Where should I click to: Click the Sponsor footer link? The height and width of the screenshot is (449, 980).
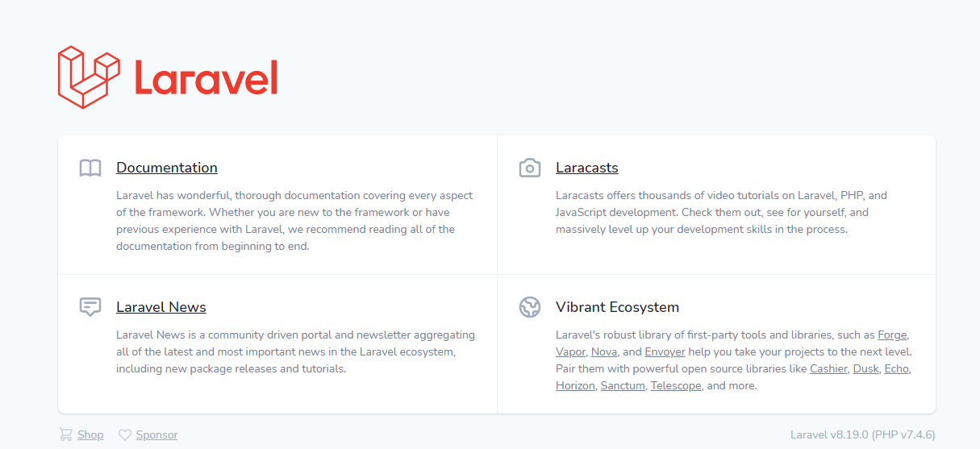(156, 434)
